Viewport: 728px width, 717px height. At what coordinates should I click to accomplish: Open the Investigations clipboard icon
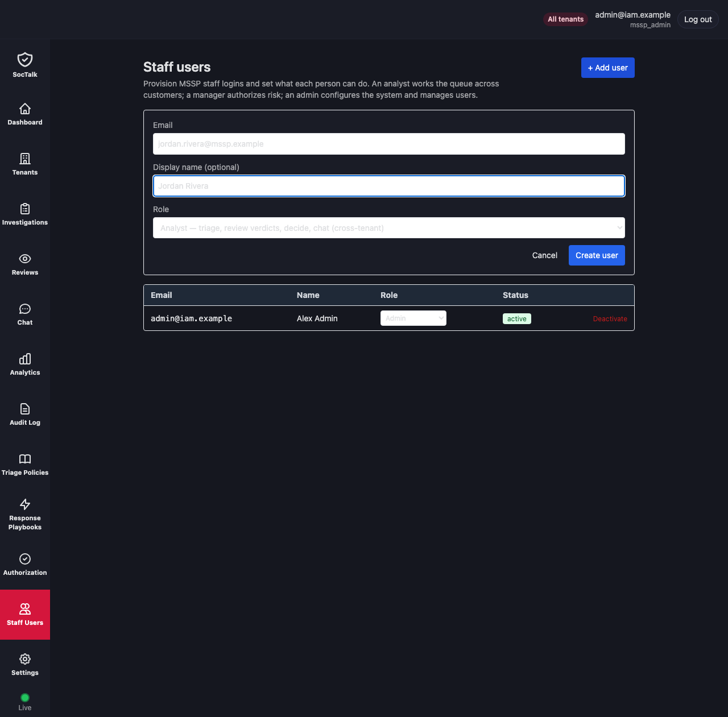pyautogui.click(x=25, y=209)
